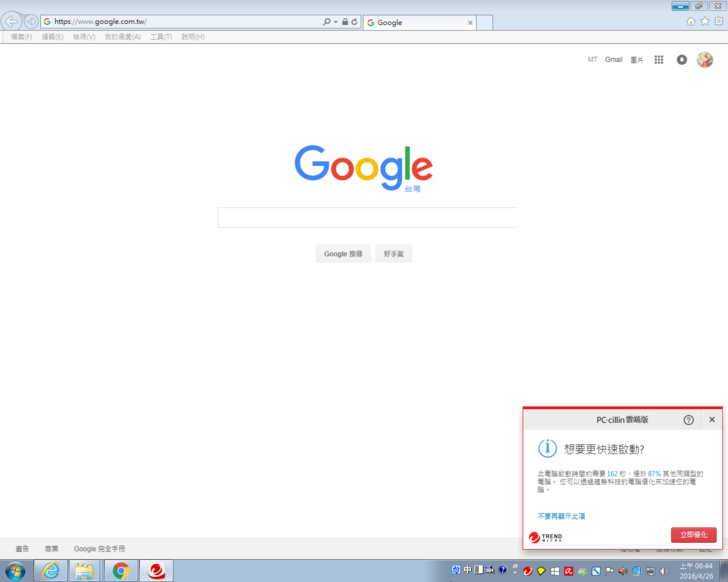Click the Windows logo tray icon

555,571
